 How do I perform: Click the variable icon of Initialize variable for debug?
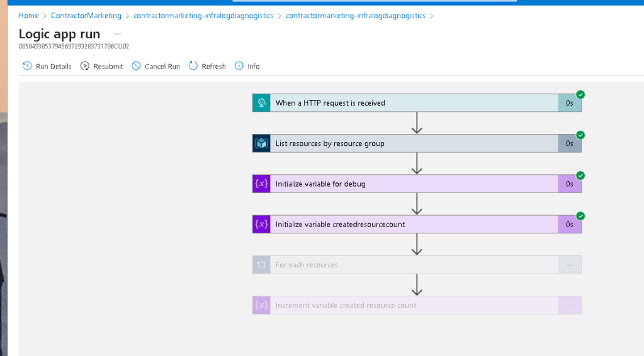coord(261,184)
